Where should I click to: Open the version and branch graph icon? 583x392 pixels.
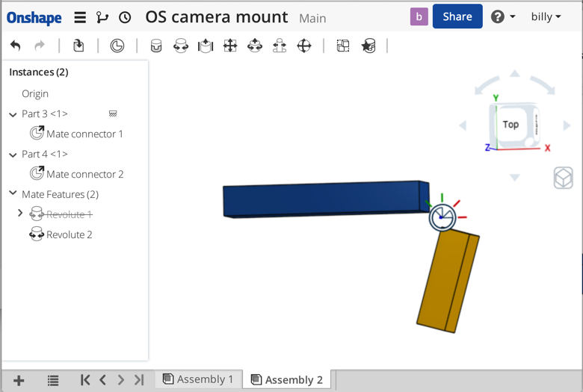click(x=102, y=17)
